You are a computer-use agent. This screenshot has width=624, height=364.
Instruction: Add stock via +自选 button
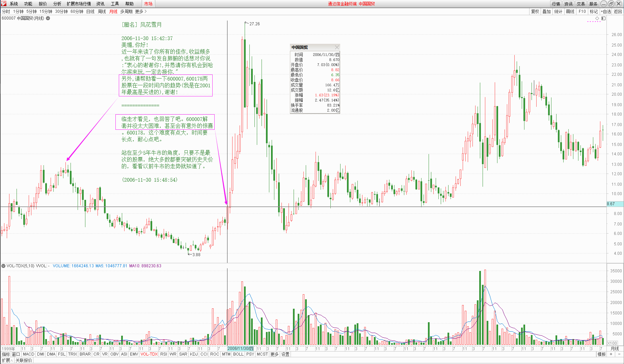606,11
